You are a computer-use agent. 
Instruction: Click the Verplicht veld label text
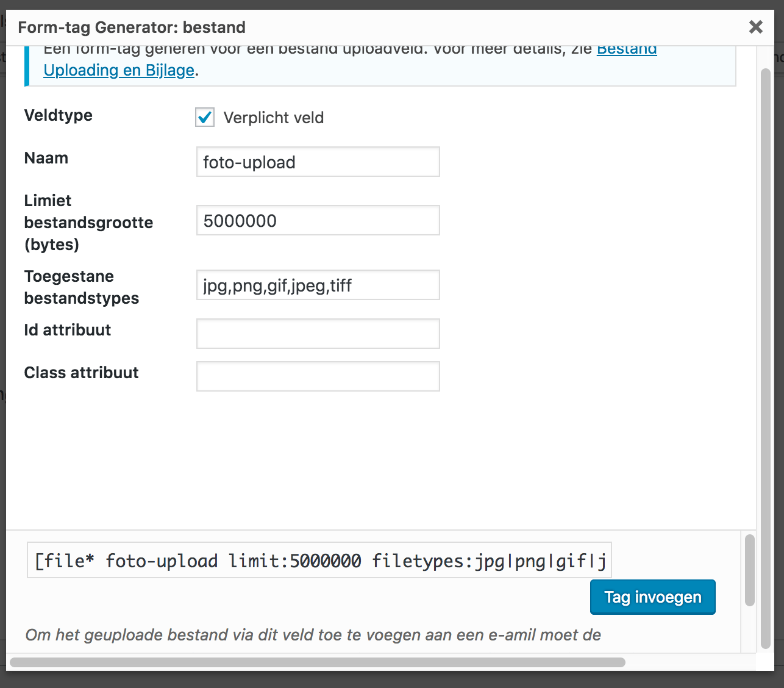pos(273,118)
